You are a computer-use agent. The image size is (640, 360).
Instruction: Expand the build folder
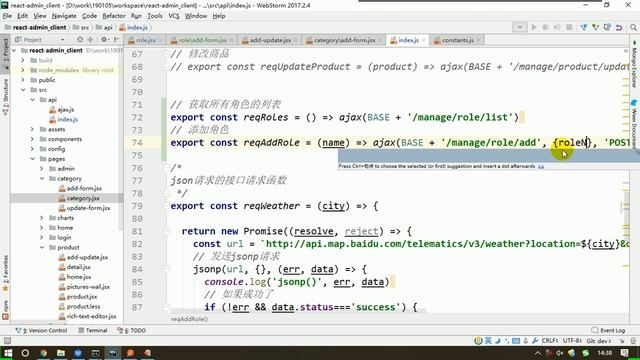click(x=23, y=60)
